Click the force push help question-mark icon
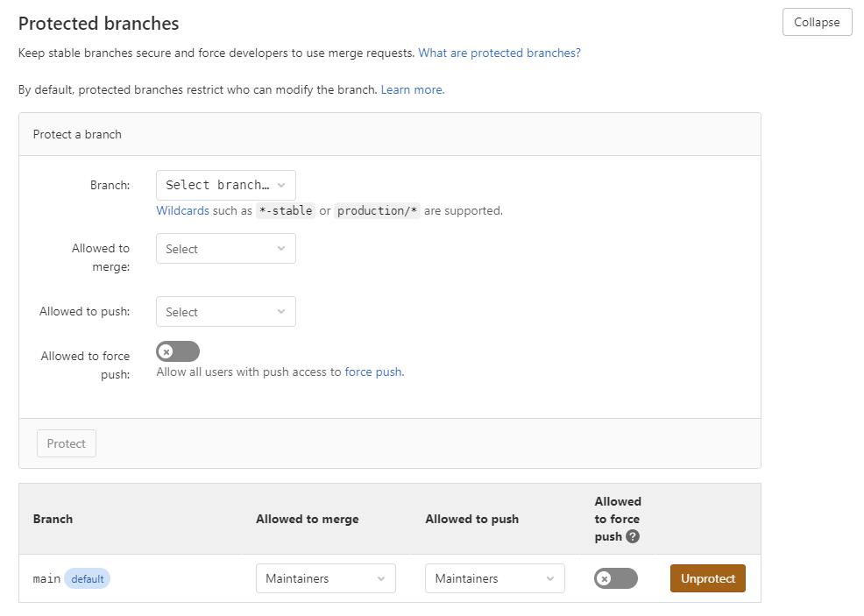This screenshot has width=864, height=616. click(633, 536)
